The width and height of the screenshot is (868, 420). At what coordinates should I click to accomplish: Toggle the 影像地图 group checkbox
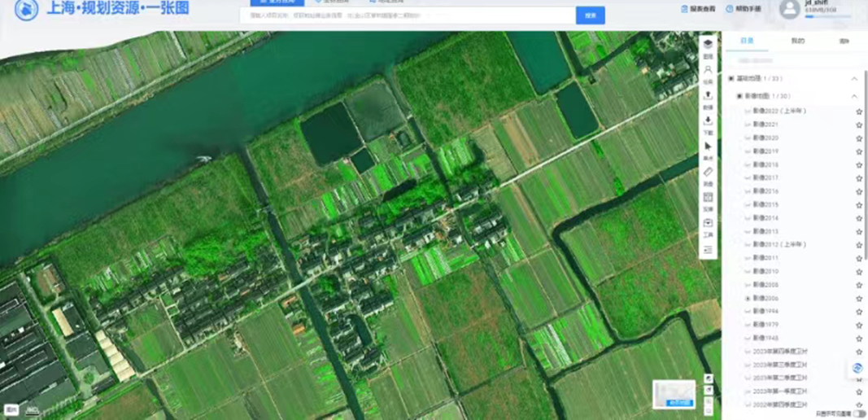(739, 96)
